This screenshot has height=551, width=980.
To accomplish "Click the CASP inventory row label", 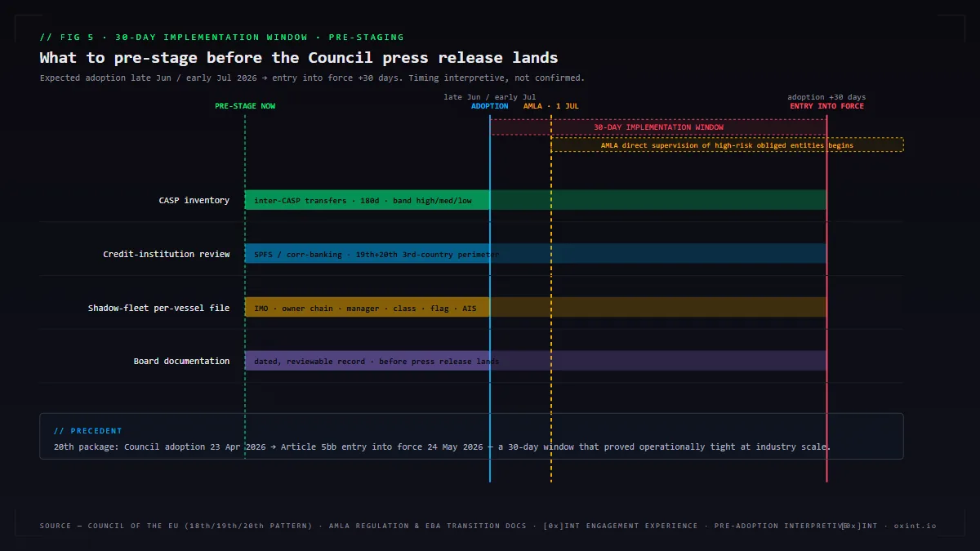I will pos(194,201).
